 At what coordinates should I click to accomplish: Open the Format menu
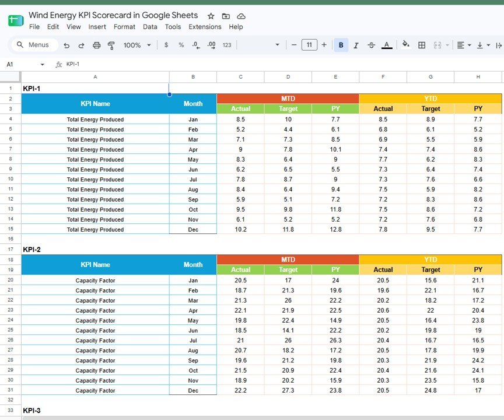(x=124, y=27)
